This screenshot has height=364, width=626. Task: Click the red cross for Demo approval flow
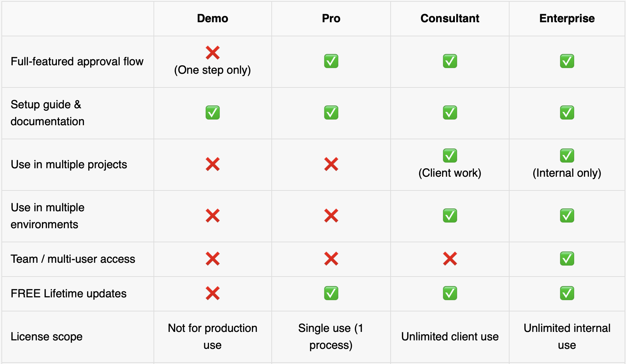[x=212, y=53]
